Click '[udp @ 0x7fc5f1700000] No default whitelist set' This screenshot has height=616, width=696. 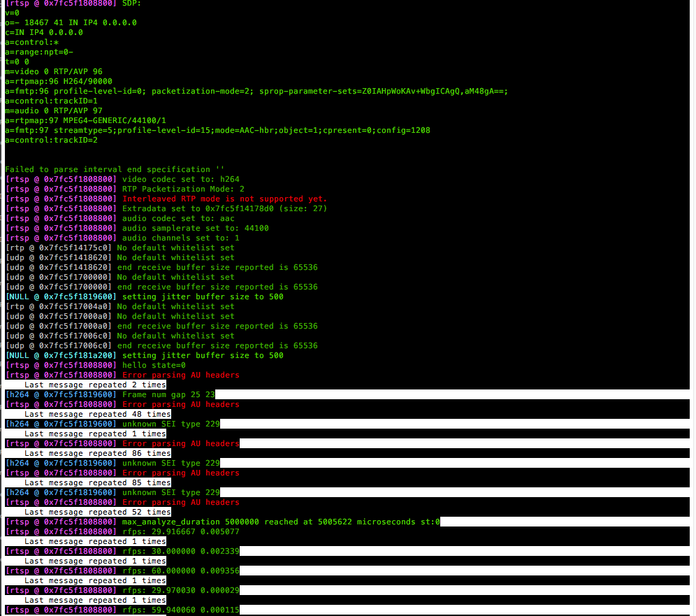[x=120, y=277]
